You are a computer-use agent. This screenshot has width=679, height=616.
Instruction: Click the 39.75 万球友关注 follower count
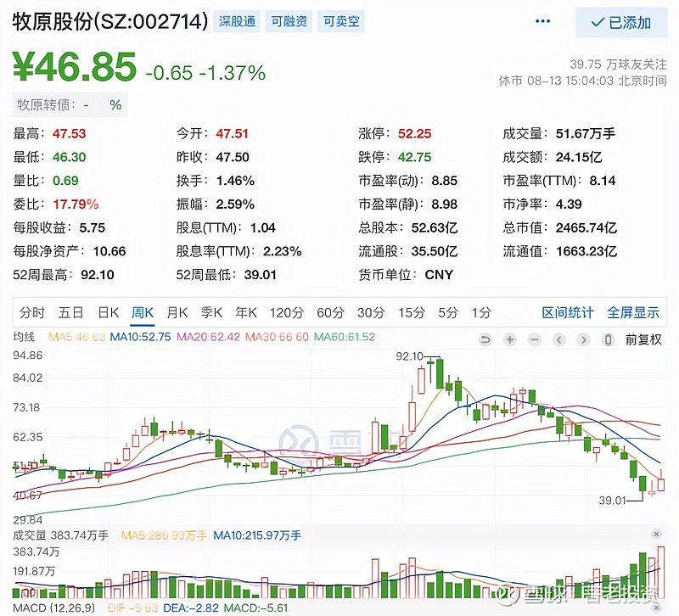click(x=619, y=64)
